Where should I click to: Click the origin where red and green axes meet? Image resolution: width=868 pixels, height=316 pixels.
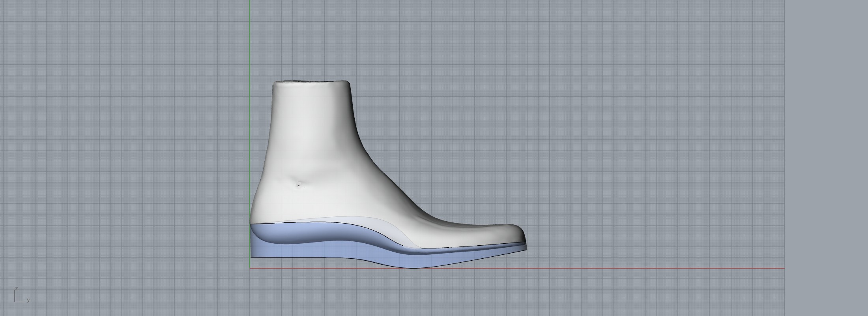(250, 268)
